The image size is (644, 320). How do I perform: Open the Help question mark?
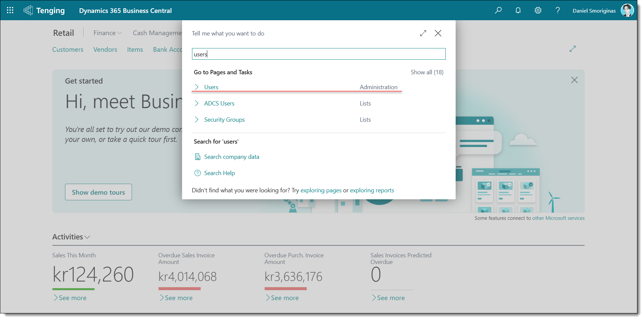(x=558, y=10)
